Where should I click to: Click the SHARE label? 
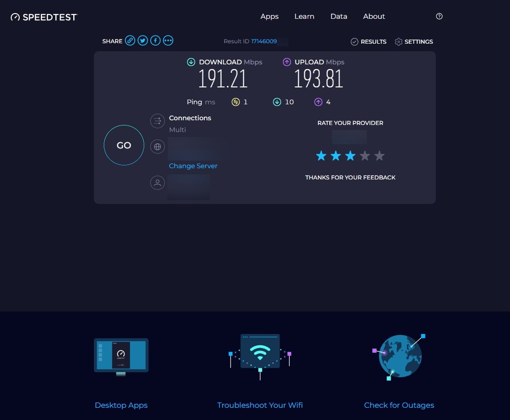coord(112,41)
